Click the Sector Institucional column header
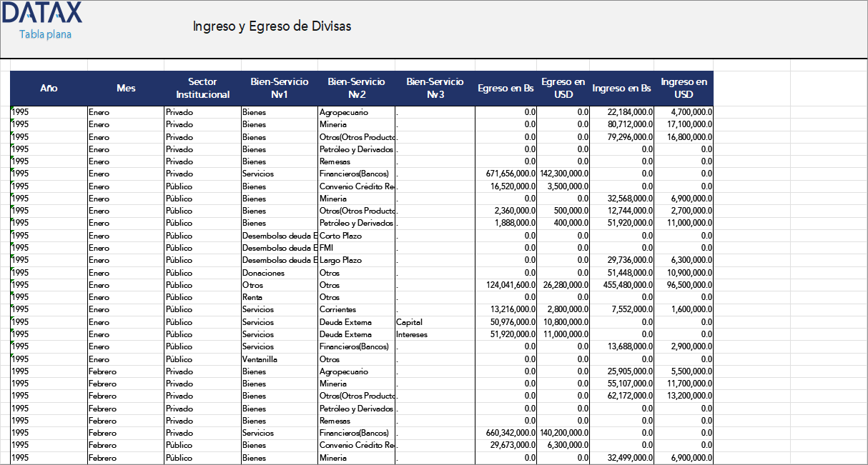The height and width of the screenshot is (465, 868). tap(202, 88)
